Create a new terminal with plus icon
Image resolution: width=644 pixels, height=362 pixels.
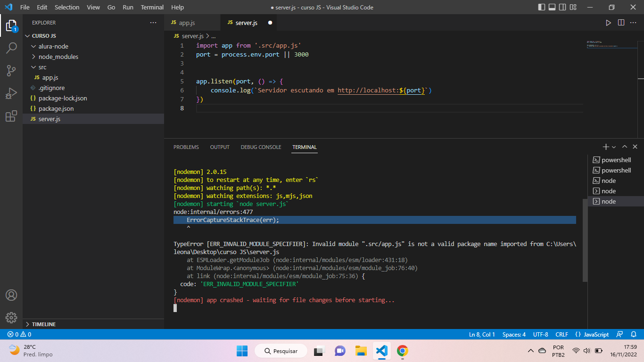coord(606,147)
